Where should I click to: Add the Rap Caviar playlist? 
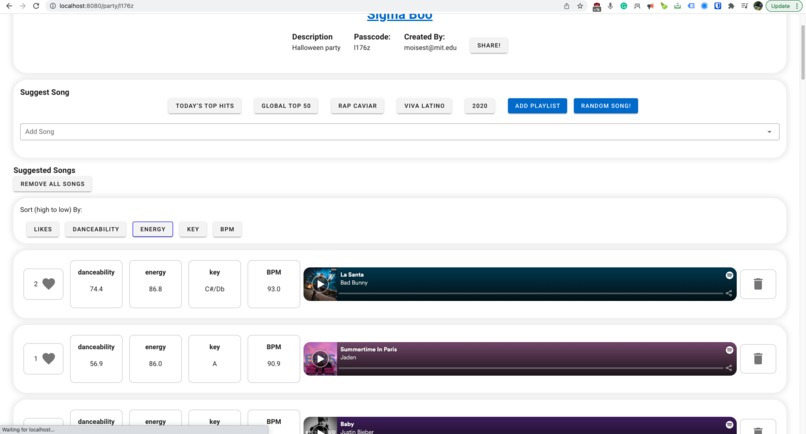[x=357, y=106]
